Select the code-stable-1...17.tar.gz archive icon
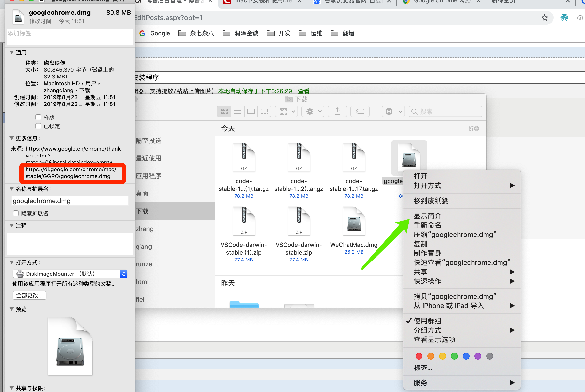Image resolution: width=585 pixels, height=392 pixels. pyautogui.click(x=354, y=157)
